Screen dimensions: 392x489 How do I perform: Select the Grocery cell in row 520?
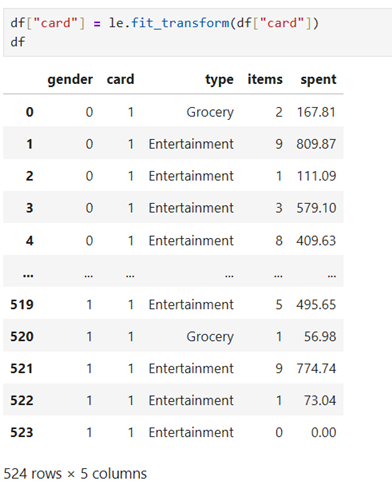210,337
